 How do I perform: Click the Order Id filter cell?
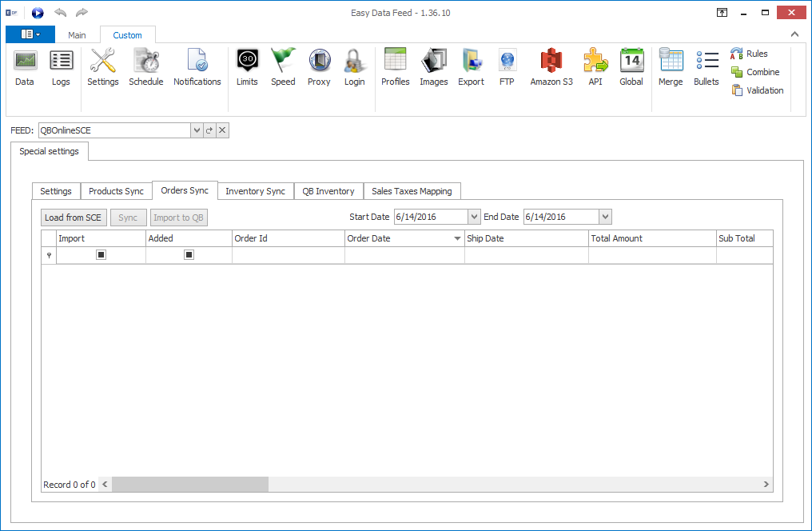pyautogui.click(x=288, y=255)
